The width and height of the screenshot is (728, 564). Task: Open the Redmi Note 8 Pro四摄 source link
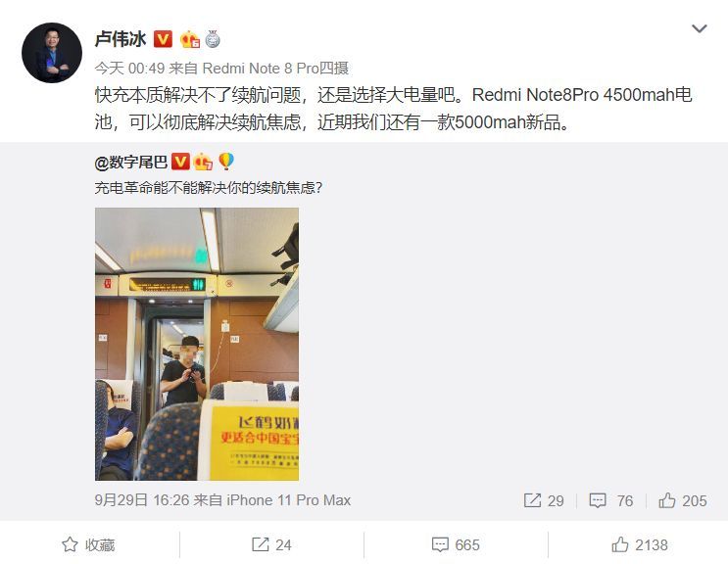pyautogui.click(x=275, y=69)
